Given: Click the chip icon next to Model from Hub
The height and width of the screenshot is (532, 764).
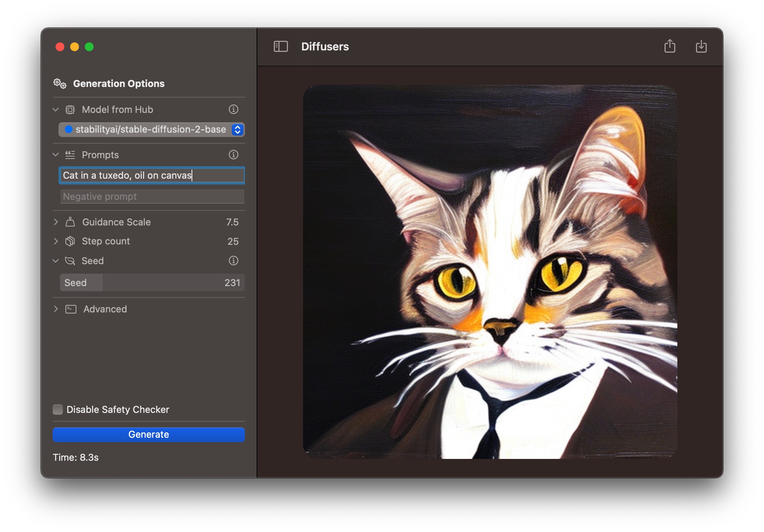Looking at the screenshot, I should 70,109.
